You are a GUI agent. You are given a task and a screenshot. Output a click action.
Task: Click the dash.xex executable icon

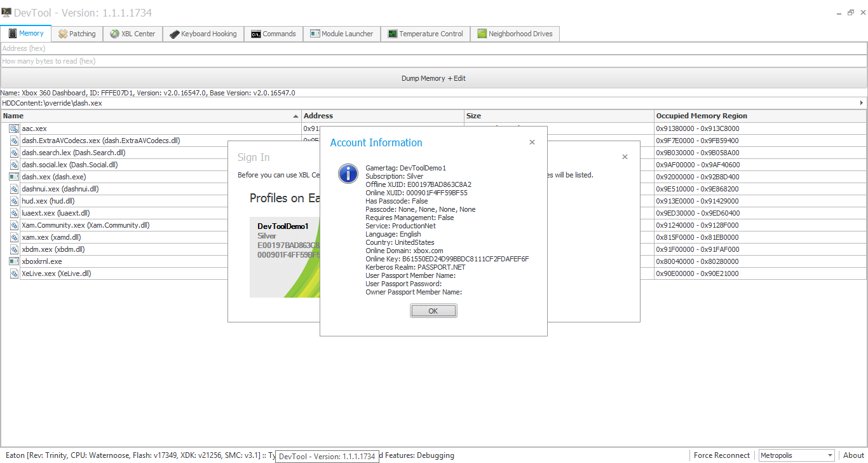click(14, 177)
